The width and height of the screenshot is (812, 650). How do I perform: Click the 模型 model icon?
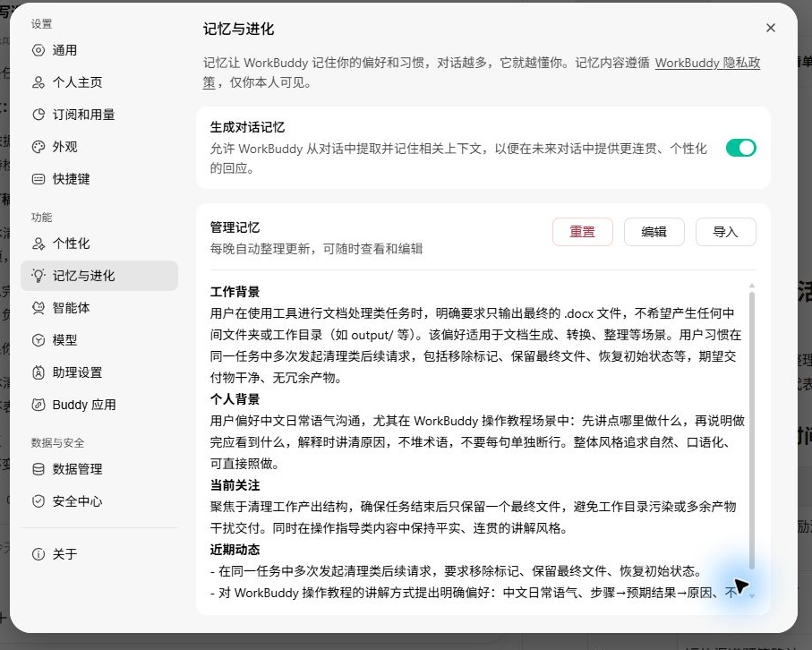tap(38, 340)
